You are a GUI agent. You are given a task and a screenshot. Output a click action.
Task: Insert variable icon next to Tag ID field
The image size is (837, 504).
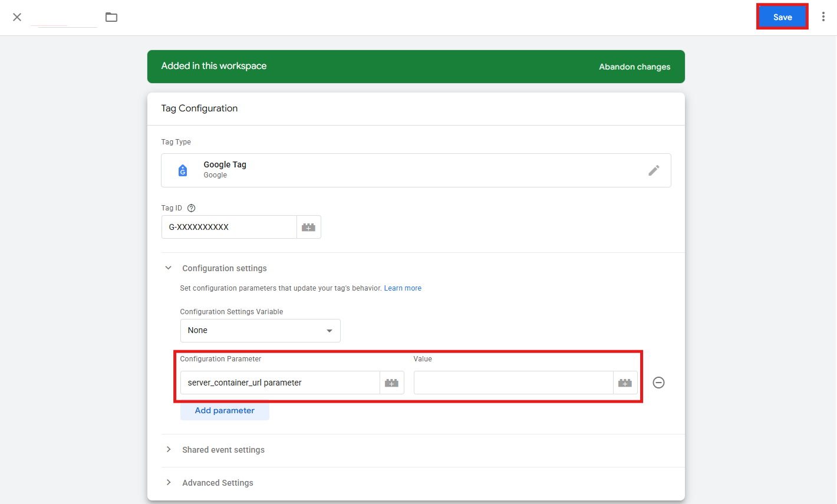309,227
